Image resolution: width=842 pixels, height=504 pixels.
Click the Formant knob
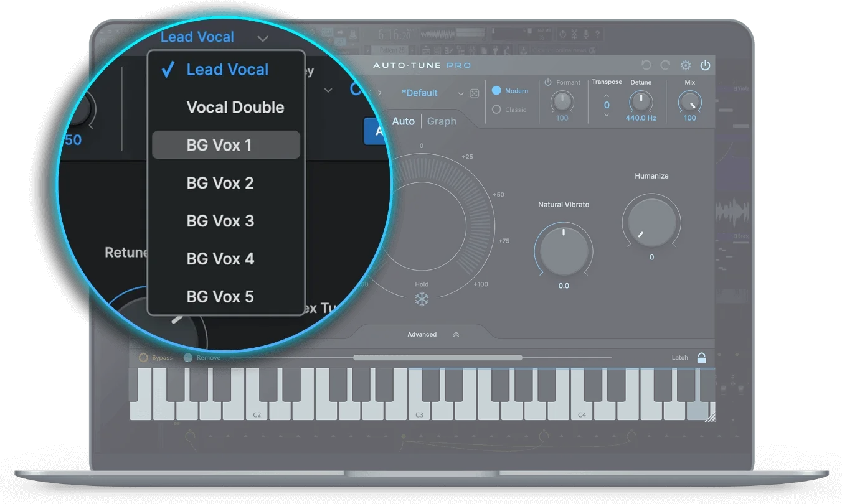(562, 101)
